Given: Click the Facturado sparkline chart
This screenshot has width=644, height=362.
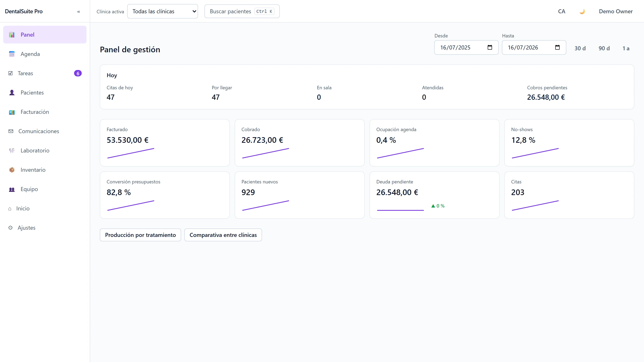Looking at the screenshot, I should coord(131,153).
